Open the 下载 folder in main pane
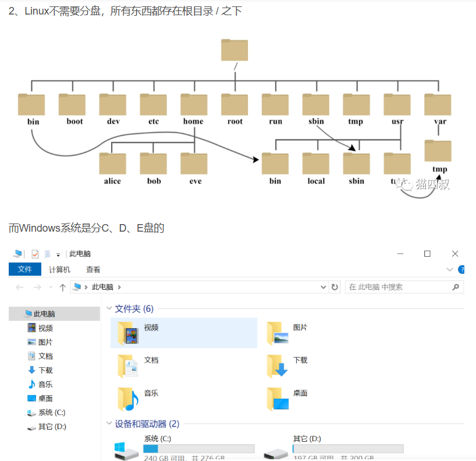476x461 pixels. tap(278, 366)
